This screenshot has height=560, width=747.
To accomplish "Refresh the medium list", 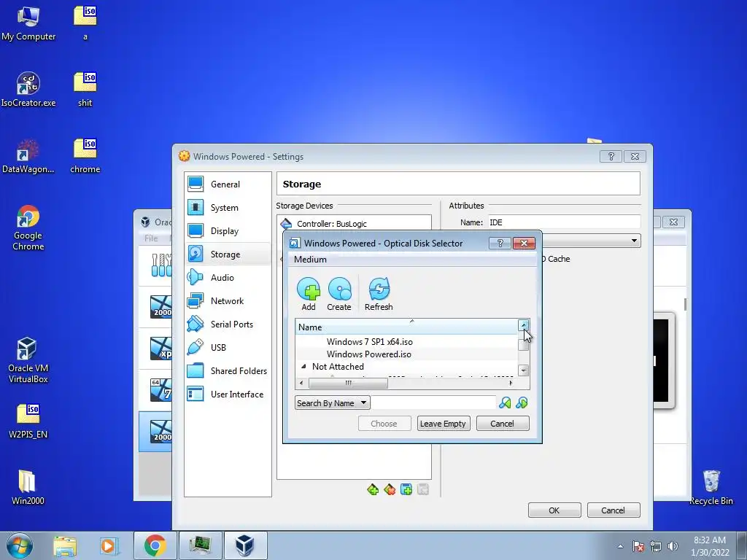I will 379,294.
